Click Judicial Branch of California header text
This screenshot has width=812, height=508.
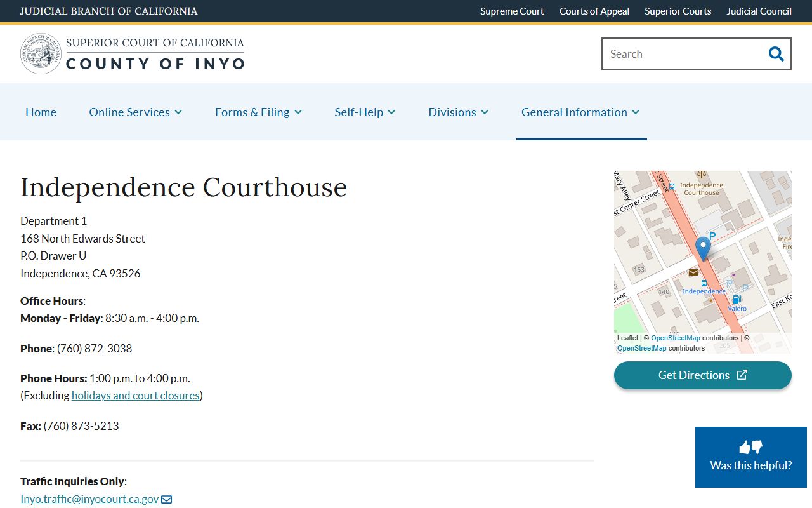(x=108, y=11)
